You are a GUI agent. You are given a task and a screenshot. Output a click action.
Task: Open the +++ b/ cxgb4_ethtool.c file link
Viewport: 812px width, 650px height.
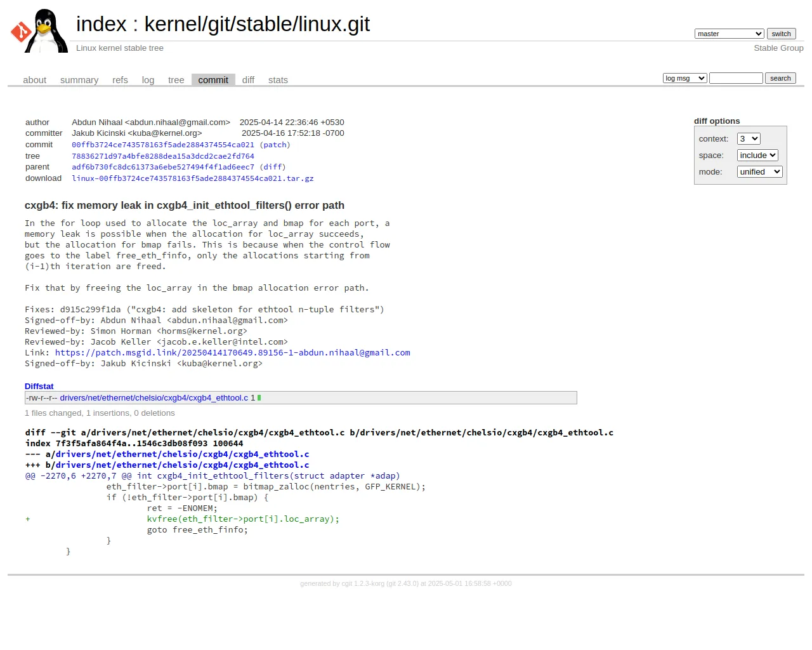point(182,465)
